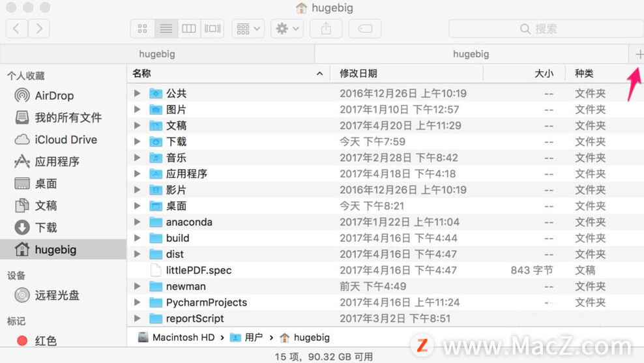Expand the dist folder
Image resolution: width=644 pixels, height=363 pixels.
click(x=137, y=254)
